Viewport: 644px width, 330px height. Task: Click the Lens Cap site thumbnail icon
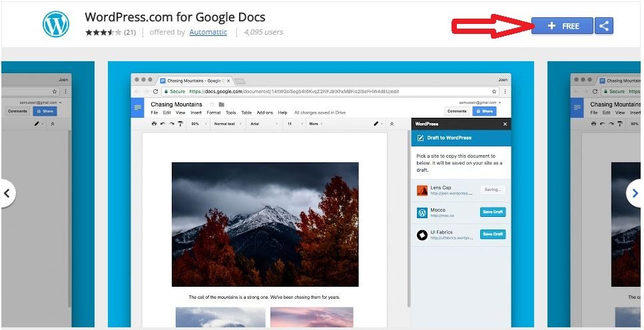pyautogui.click(x=422, y=190)
